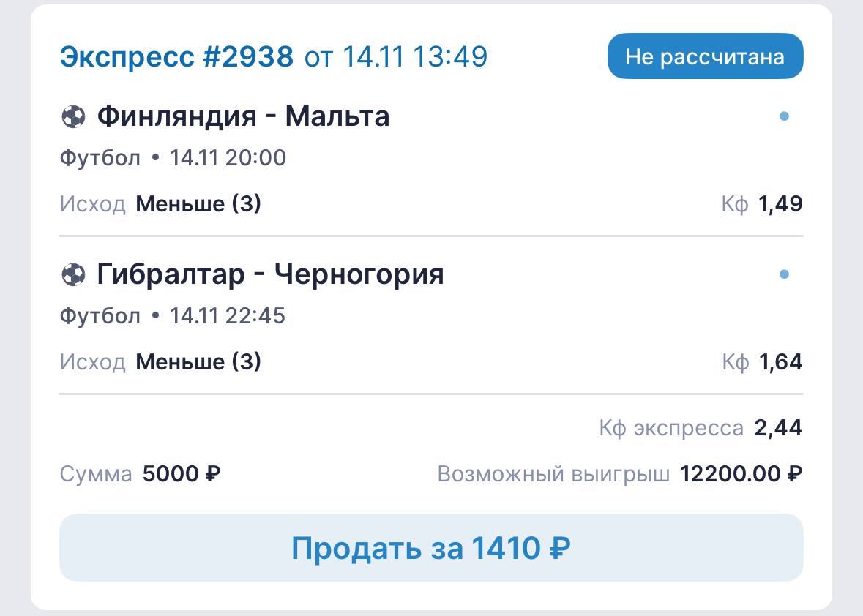This screenshot has height=616, width=863.
Task: Open the Финляндия - Мальта match
Action: click(x=243, y=116)
